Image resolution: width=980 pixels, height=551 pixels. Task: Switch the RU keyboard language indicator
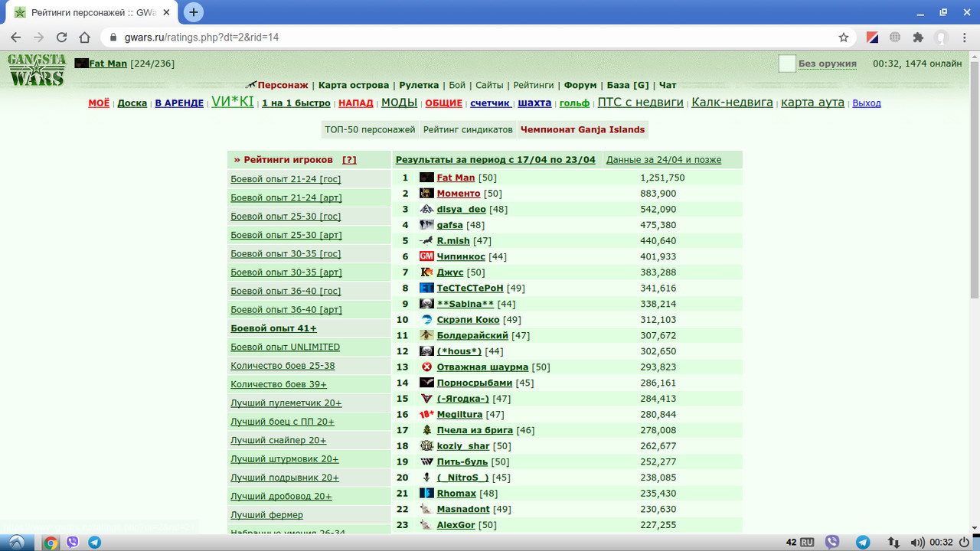coord(807,543)
